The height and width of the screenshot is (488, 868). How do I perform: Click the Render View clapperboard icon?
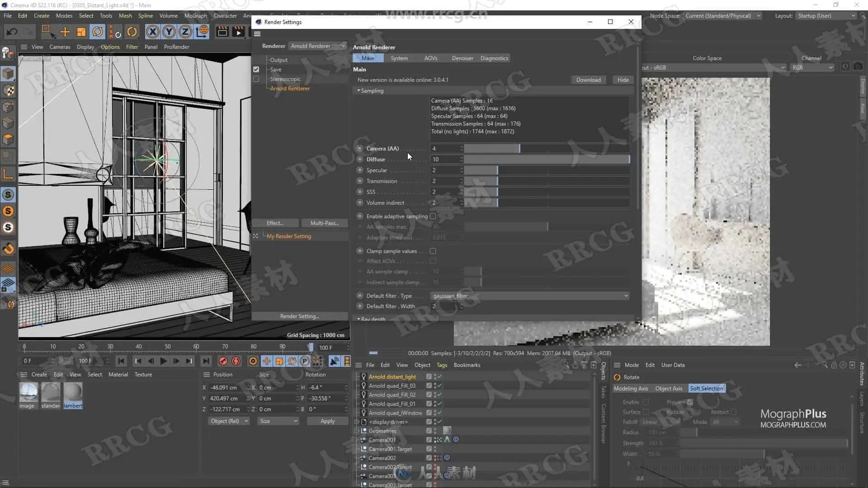(x=222, y=32)
